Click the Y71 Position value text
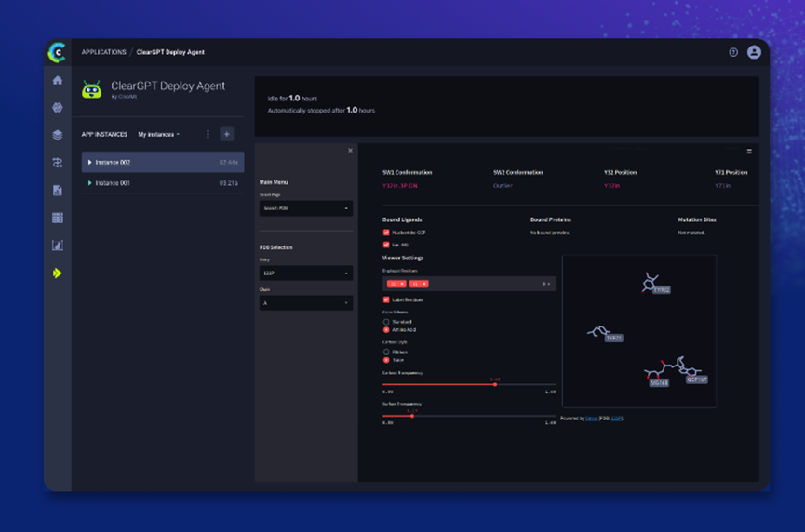Image resolution: width=805 pixels, height=532 pixels. tap(723, 186)
